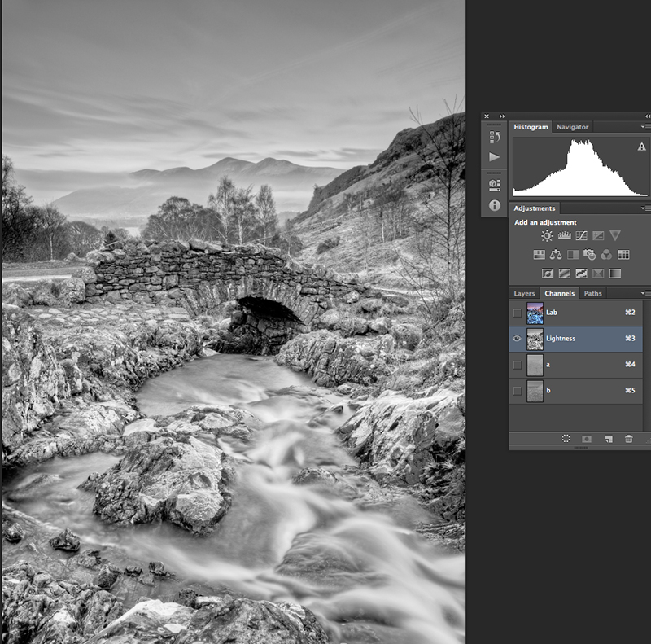Select the Lab composite channel row
The image size is (651, 644).
tap(576, 313)
